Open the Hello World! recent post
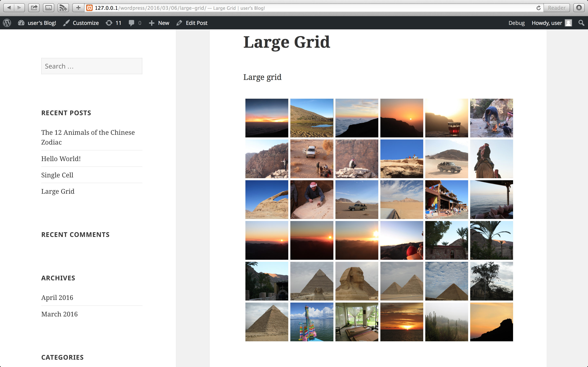 [x=61, y=158]
